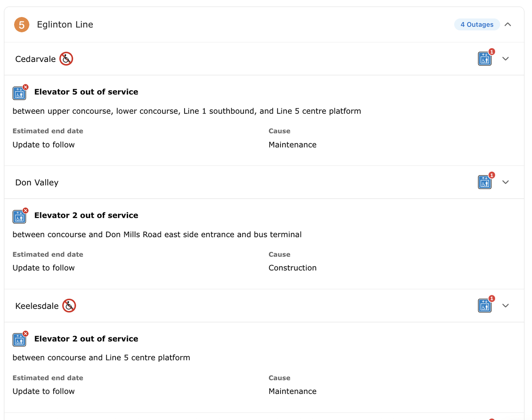Click the orange Line 5 badge icon
The image size is (532, 420).
(22, 25)
